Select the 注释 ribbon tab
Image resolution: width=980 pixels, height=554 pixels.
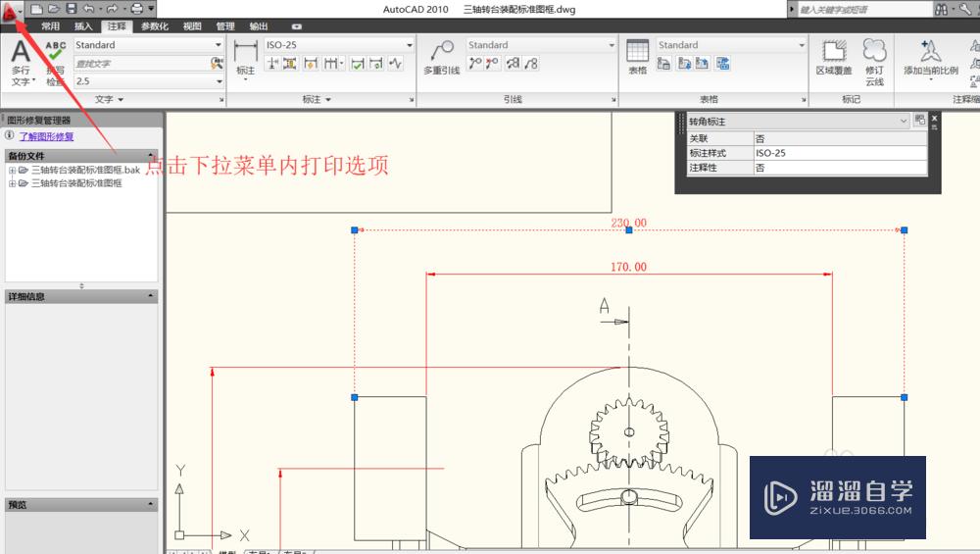(x=117, y=26)
